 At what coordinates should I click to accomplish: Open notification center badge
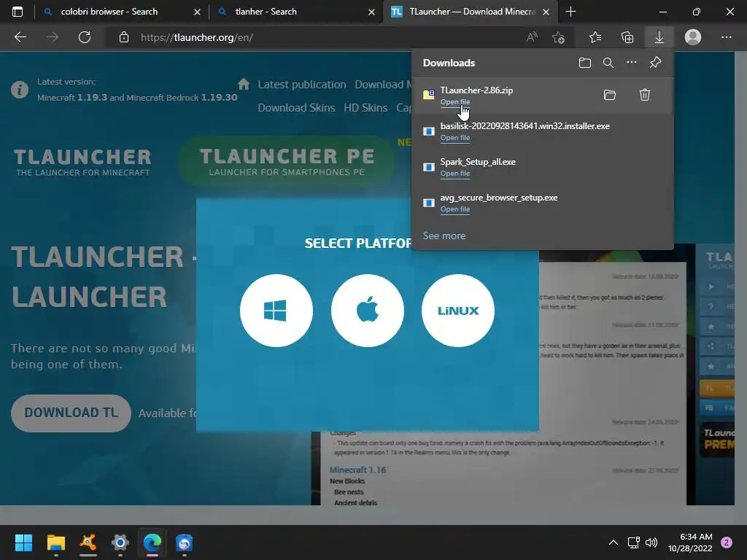tap(727, 542)
